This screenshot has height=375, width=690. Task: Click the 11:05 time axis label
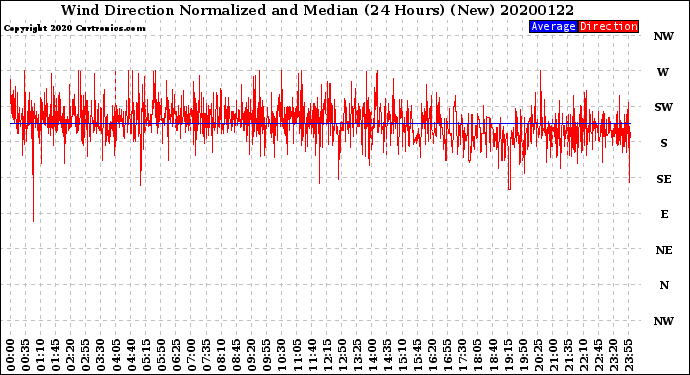297,355
